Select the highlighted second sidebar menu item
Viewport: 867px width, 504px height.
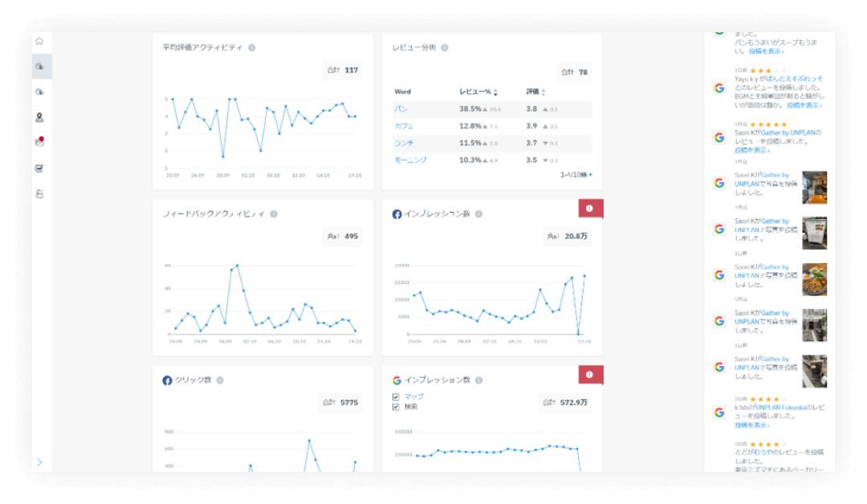[x=39, y=67]
